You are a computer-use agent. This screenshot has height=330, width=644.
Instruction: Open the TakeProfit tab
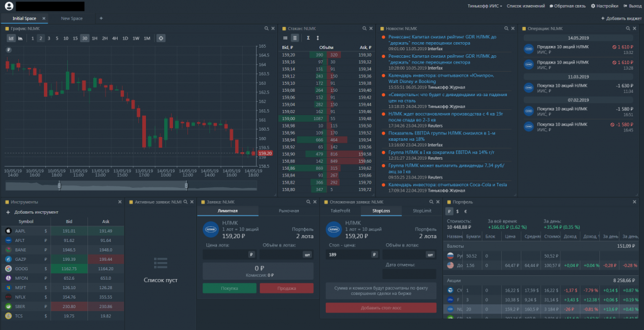point(340,211)
